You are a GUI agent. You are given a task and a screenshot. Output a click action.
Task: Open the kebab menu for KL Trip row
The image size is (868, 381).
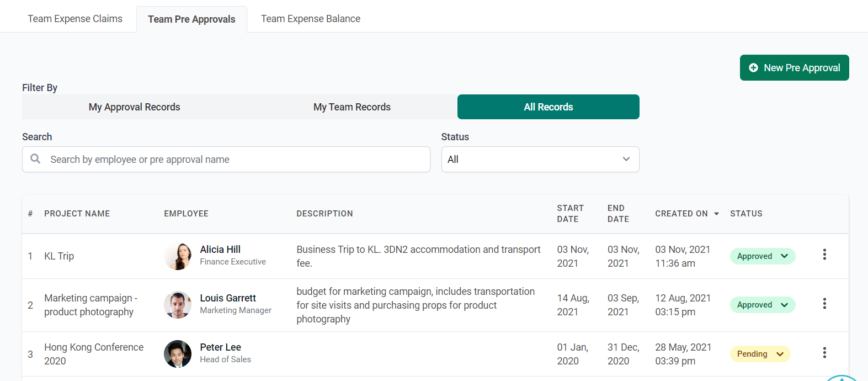coord(824,254)
